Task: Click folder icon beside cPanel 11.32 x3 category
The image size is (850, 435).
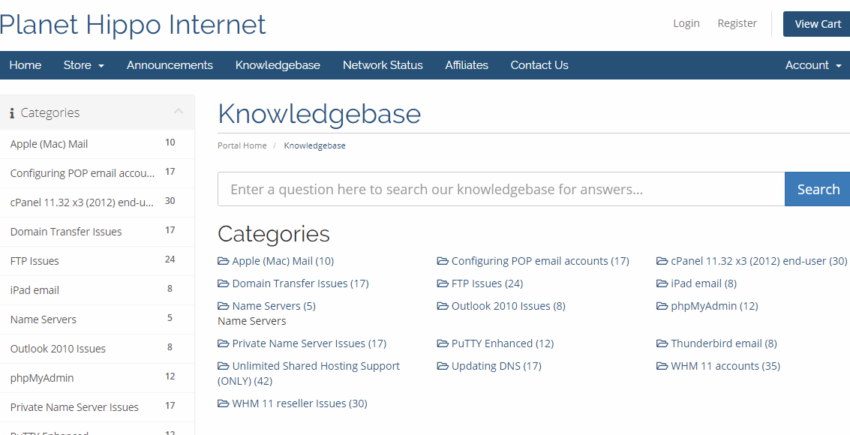Action: coord(662,261)
